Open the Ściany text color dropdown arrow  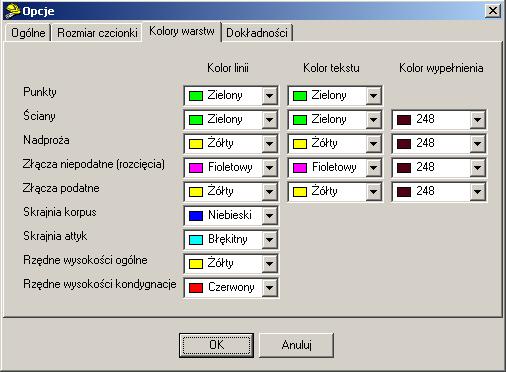[x=373, y=120]
